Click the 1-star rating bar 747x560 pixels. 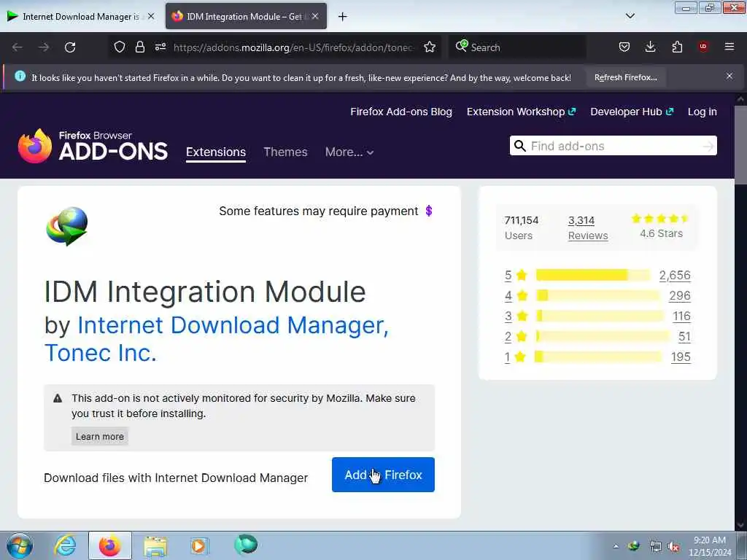click(x=598, y=357)
